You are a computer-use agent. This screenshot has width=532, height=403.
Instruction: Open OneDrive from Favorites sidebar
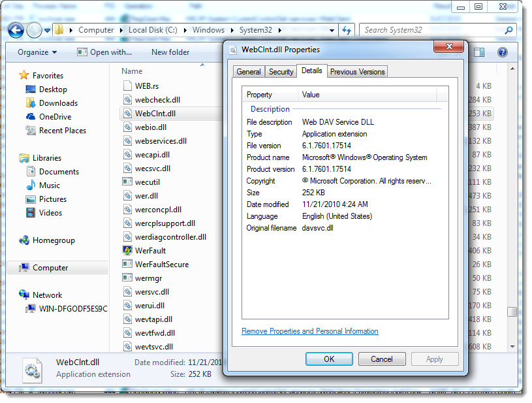(31, 117)
